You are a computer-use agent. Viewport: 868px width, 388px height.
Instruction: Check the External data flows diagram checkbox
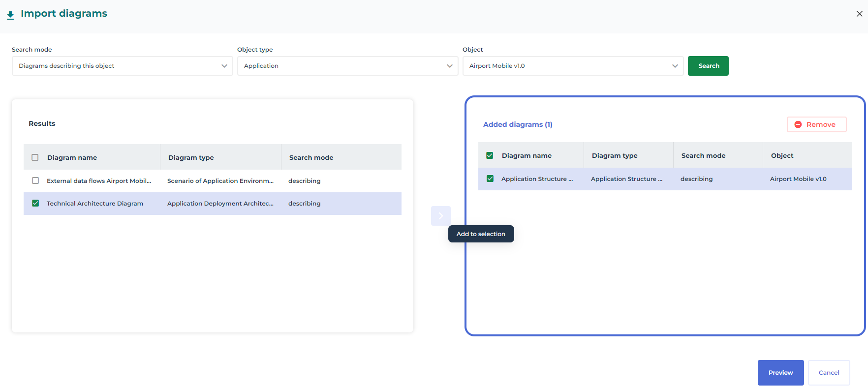pyautogui.click(x=35, y=180)
